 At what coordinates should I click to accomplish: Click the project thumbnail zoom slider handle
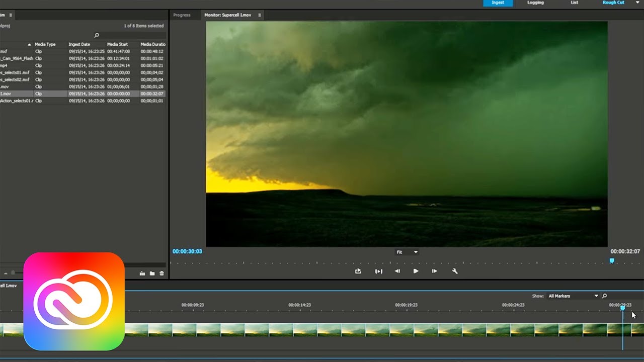pos(14,273)
